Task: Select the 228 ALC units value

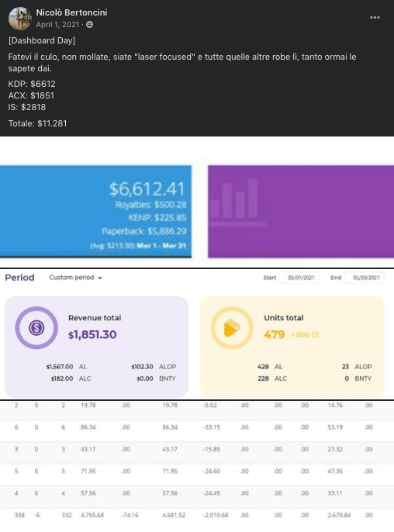Action: coord(263,378)
